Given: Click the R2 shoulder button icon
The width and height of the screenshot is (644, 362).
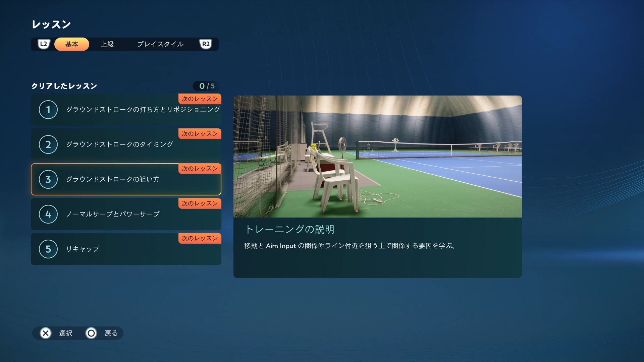Looking at the screenshot, I should point(206,44).
